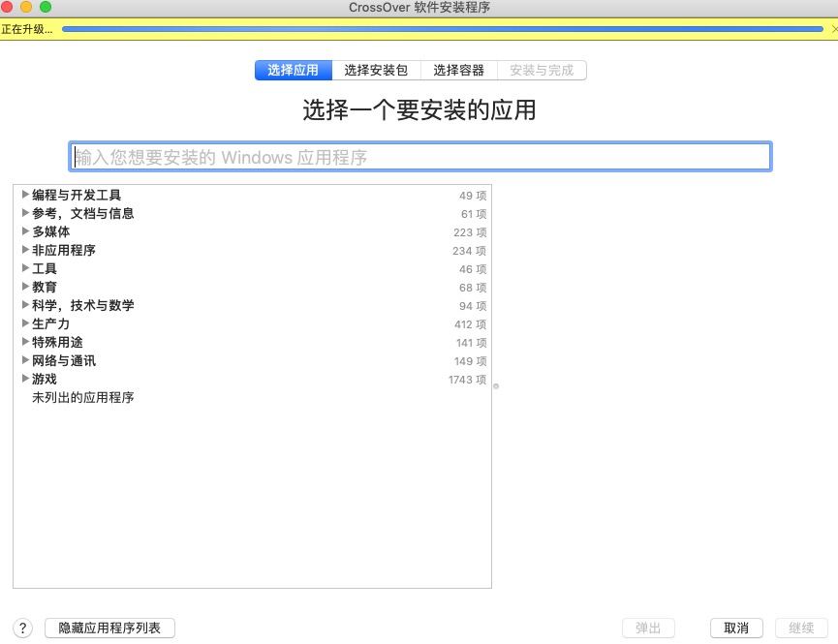This screenshot has width=838, height=644.
Task: Click the 继续 button
Action: pyautogui.click(x=801, y=628)
